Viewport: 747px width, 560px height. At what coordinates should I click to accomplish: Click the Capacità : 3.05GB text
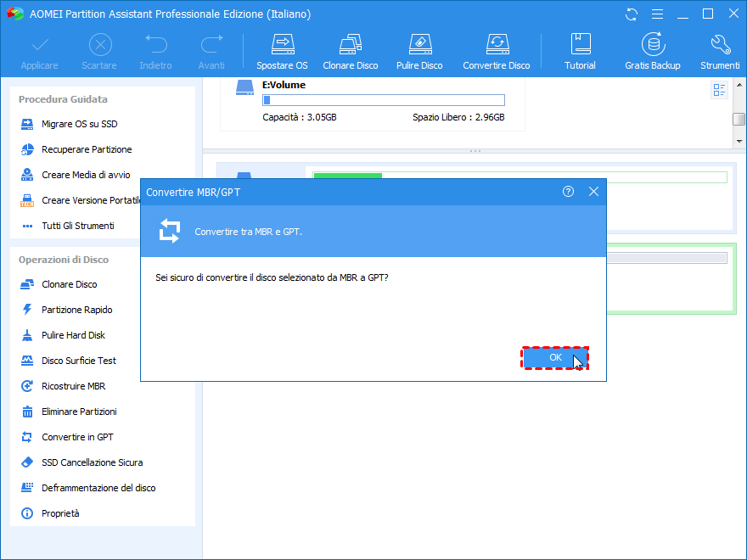click(x=299, y=117)
